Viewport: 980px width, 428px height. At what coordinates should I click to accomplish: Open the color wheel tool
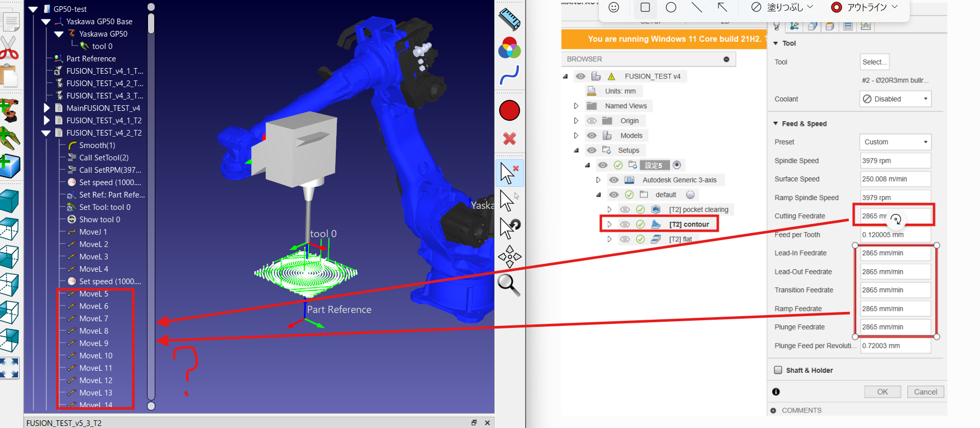click(510, 48)
